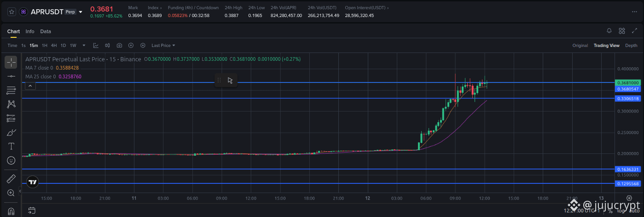The image size is (644, 217).
Task: Open the APRUSDT pair selector dropdown arrow
Action: tap(81, 12)
